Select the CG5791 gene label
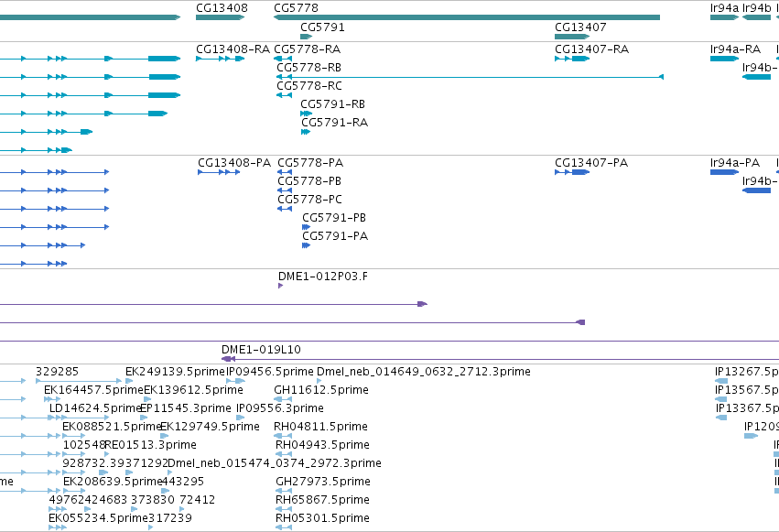 (322, 27)
